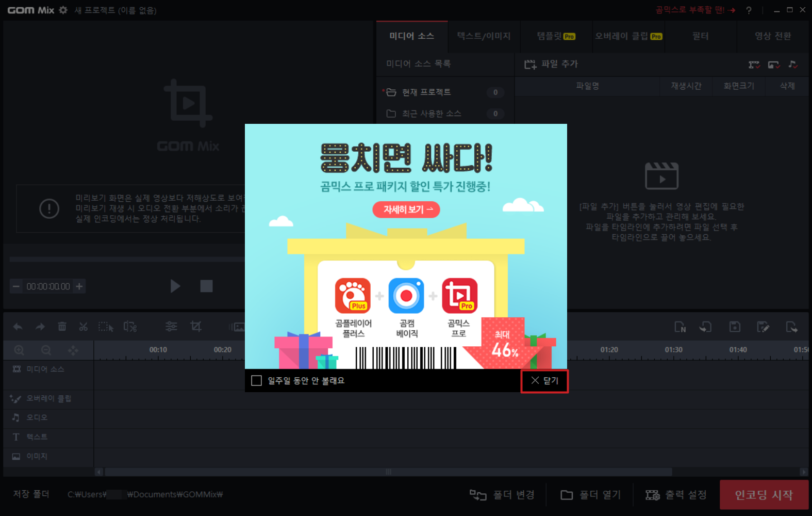Image resolution: width=812 pixels, height=516 pixels.
Task: Switch to the 텍스트/이미지 tab
Action: click(x=484, y=36)
